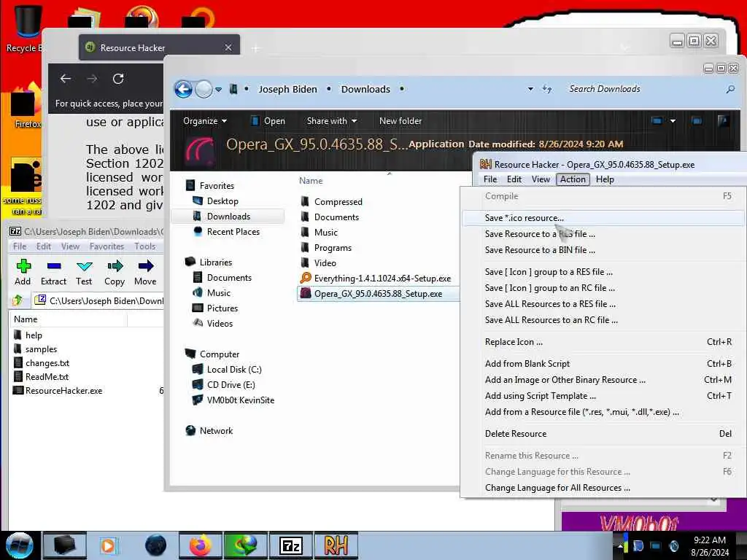Open the Share with dropdown

(332, 121)
